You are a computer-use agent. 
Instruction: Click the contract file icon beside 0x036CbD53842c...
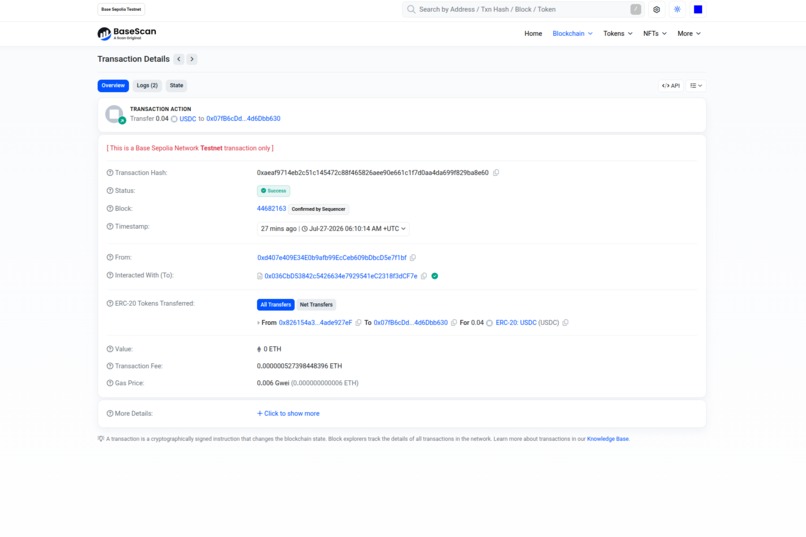tap(260, 276)
